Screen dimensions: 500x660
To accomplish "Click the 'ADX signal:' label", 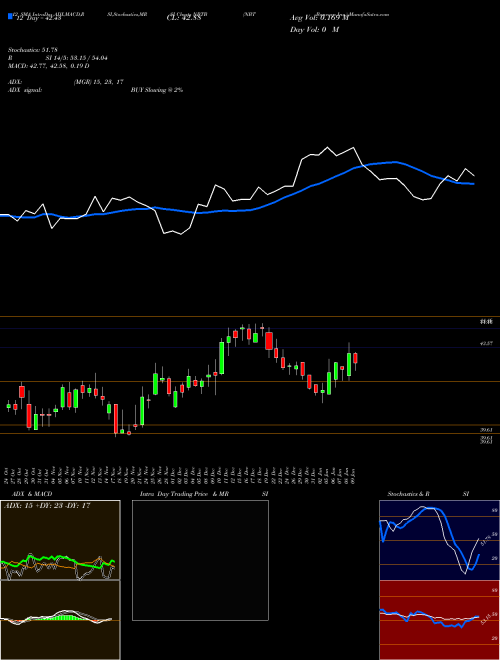I will (x=25, y=90).
